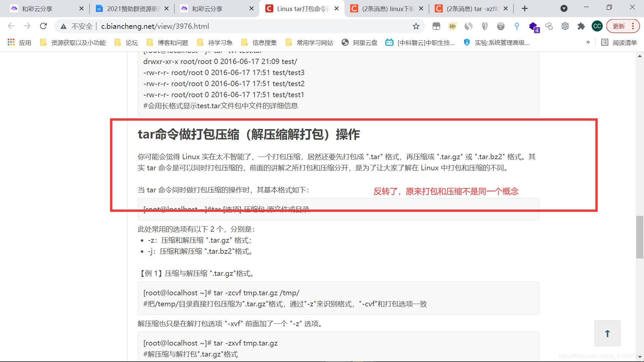Open the 阅读清单 reading list
Image resolution: width=644 pixels, height=362 pixels.
619,43
